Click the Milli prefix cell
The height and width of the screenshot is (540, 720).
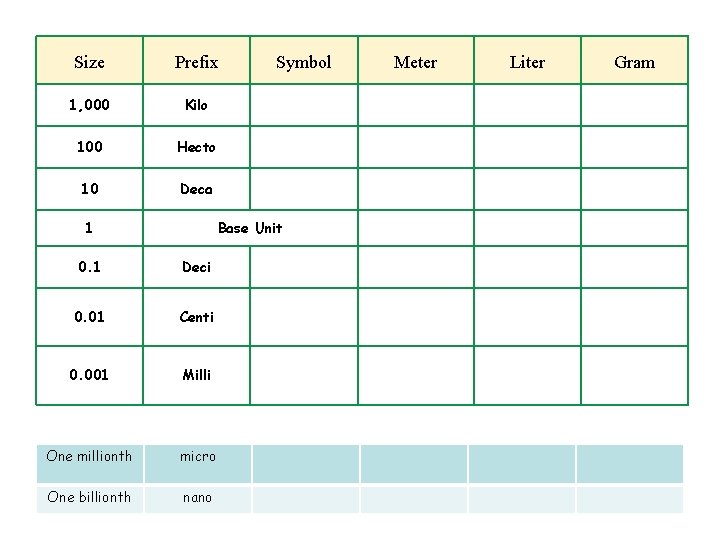(x=197, y=376)
